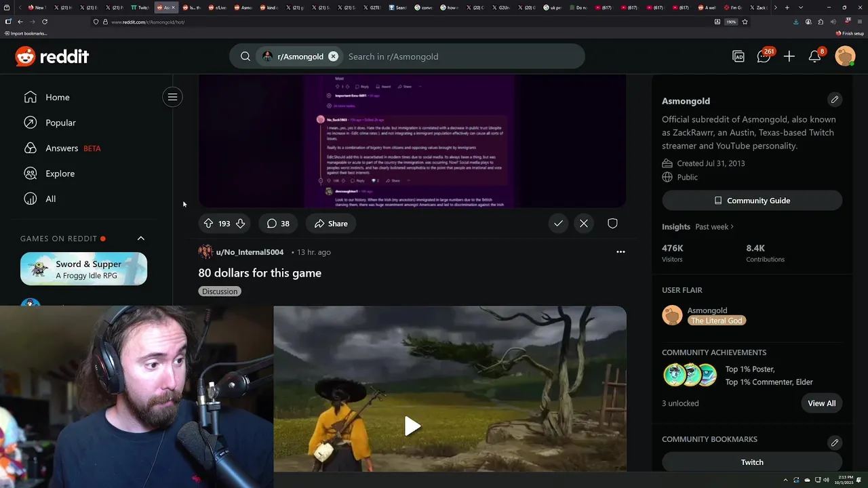Click the address bar URL
The image size is (868, 488).
148,22
